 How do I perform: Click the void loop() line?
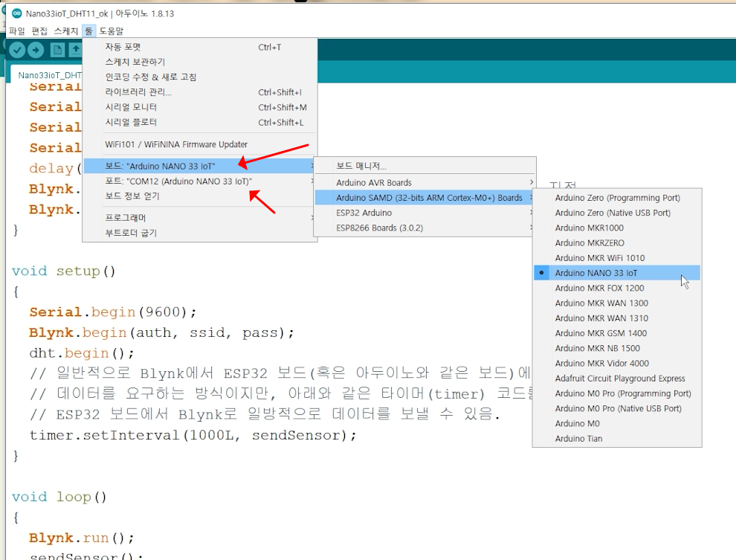point(59,497)
